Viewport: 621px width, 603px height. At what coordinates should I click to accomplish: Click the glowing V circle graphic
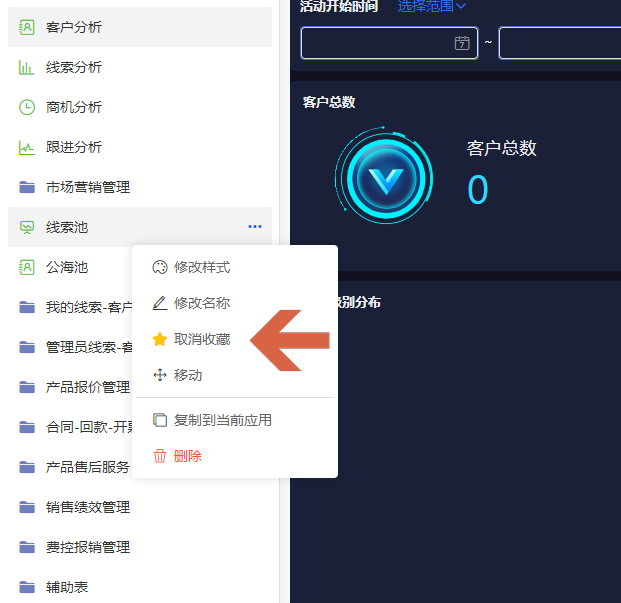pyautogui.click(x=385, y=177)
